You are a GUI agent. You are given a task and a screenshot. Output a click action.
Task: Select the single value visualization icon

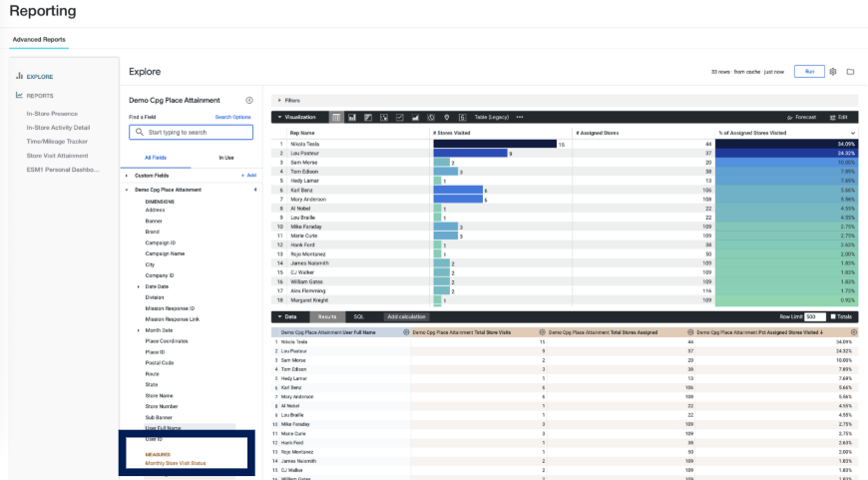tap(462, 118)
